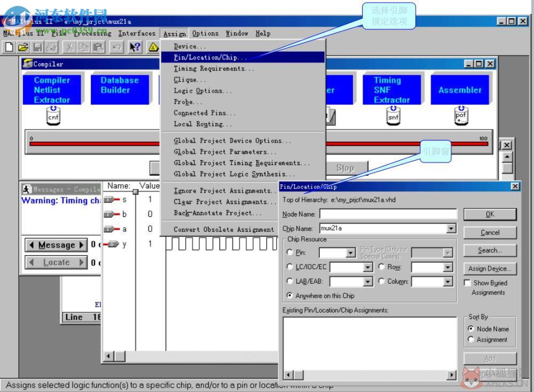
Task: Select the Pin radio button
Action: 290,252
